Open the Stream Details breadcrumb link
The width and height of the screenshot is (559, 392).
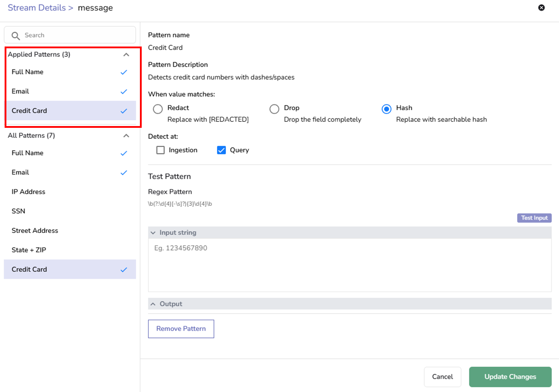click(x=37, y=8)
